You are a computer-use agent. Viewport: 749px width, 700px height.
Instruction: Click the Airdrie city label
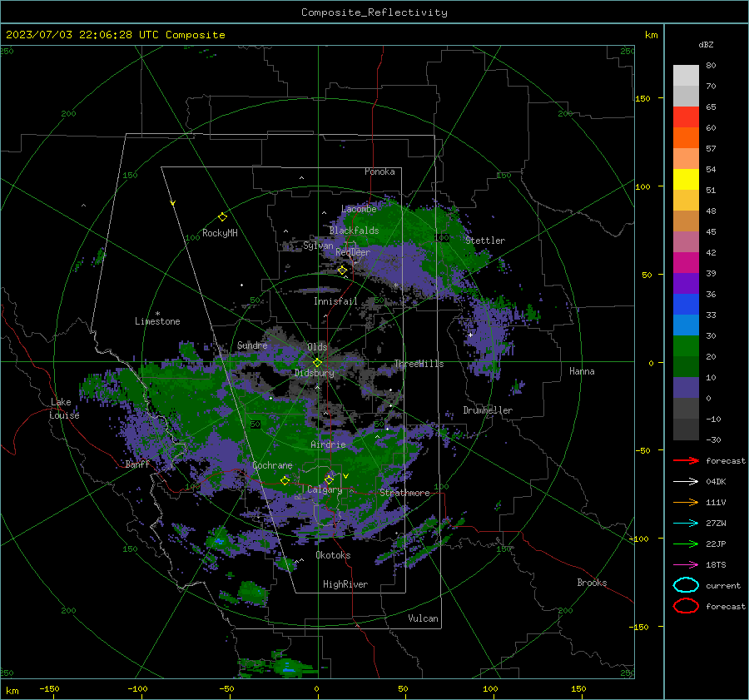point(328,444)
